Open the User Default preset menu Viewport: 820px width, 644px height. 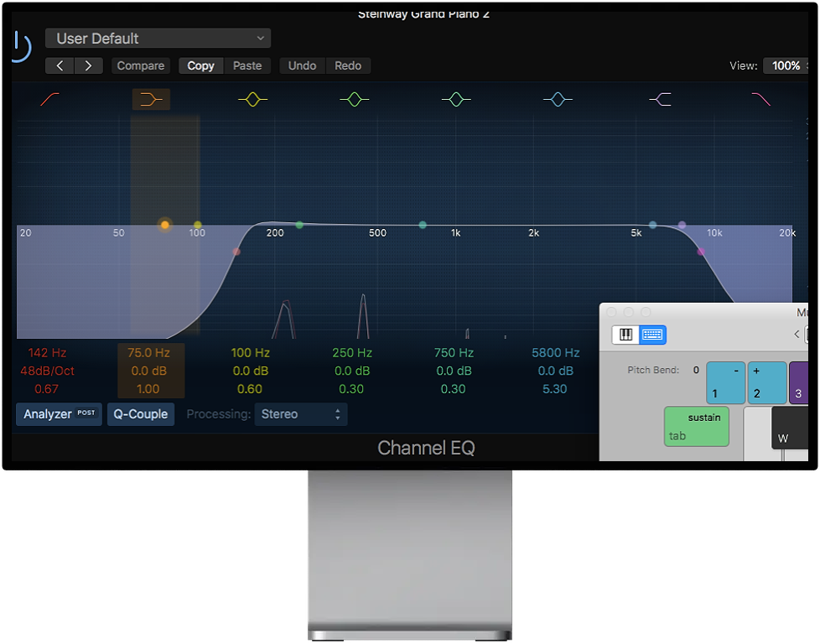tap(158, 39)
